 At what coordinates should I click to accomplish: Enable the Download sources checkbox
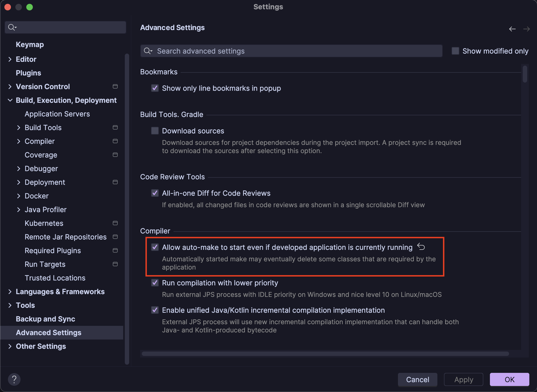(x=155, y=131)
